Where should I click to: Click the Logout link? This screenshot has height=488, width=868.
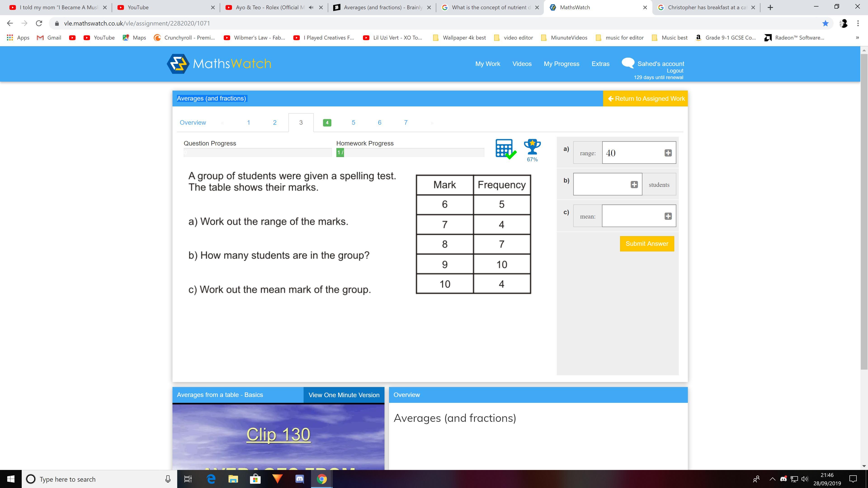tap(675, 71)
